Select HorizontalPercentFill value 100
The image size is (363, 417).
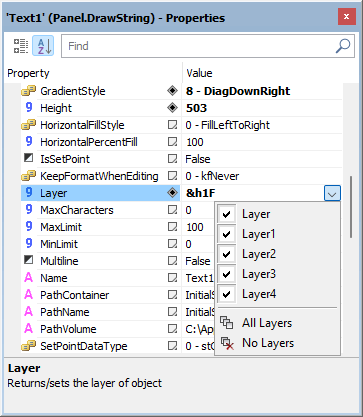click(x=195, y=142)
